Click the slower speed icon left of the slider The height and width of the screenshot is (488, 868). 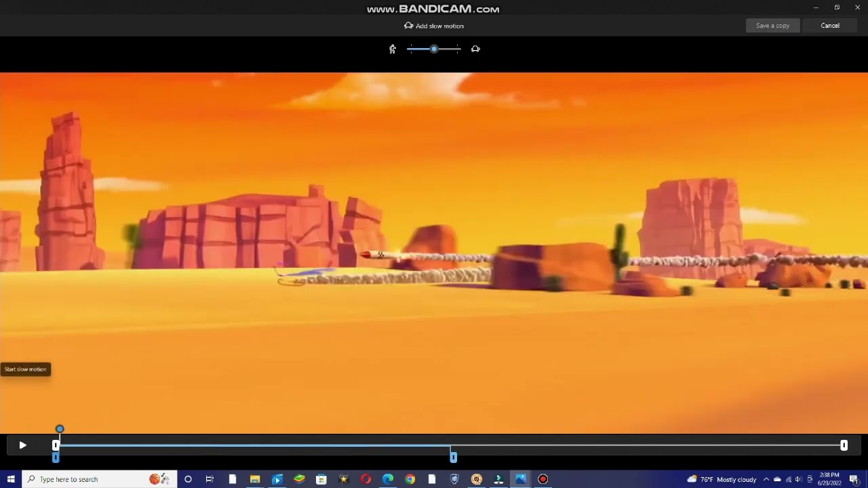pos(393,49)
